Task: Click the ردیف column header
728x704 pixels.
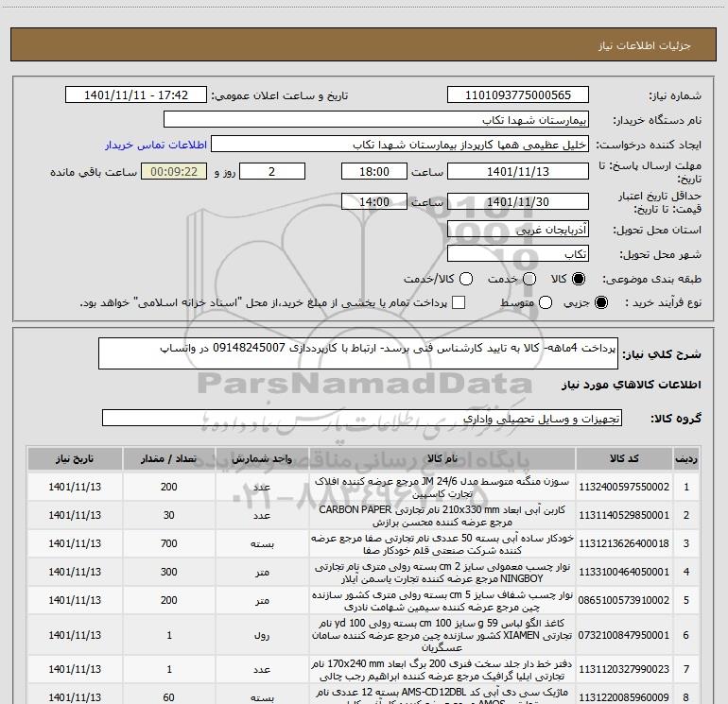Action: [x=686, y=458]
